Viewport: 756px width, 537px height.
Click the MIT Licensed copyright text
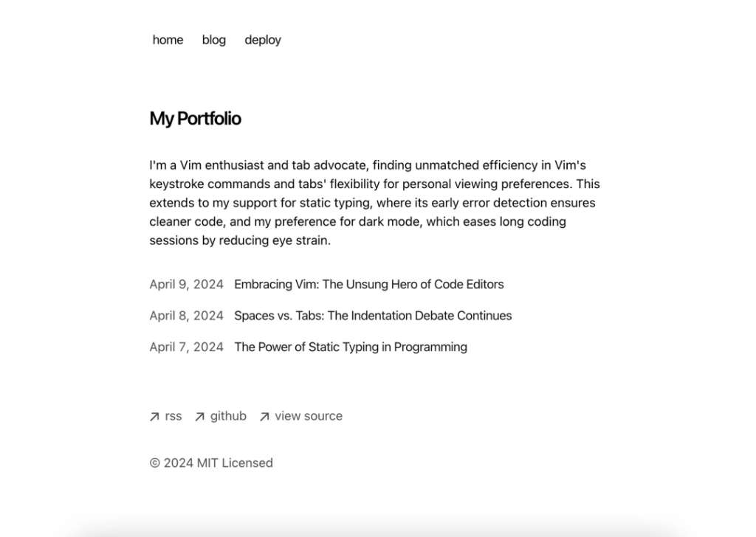click(211, 462)
